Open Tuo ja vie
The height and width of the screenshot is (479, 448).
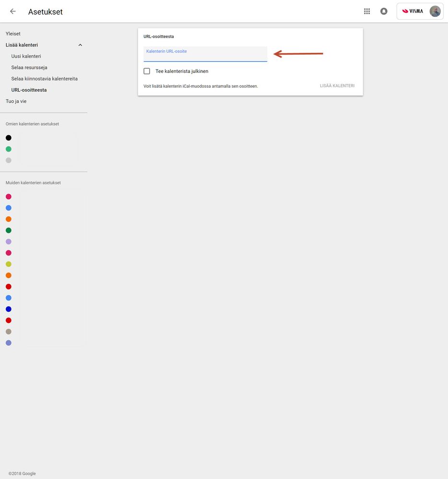tap(16, 101)
